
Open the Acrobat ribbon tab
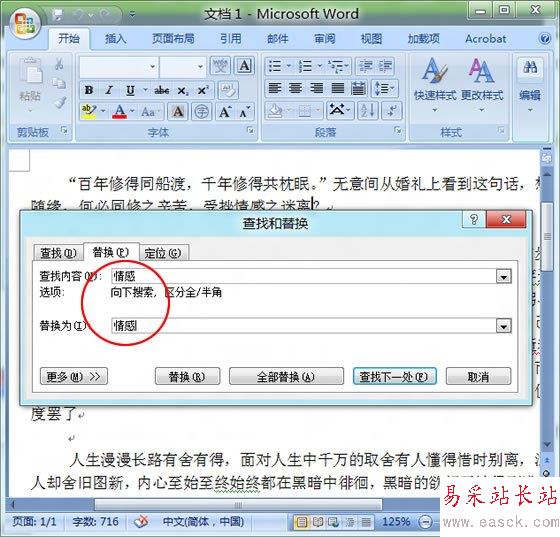coord(485,38)
